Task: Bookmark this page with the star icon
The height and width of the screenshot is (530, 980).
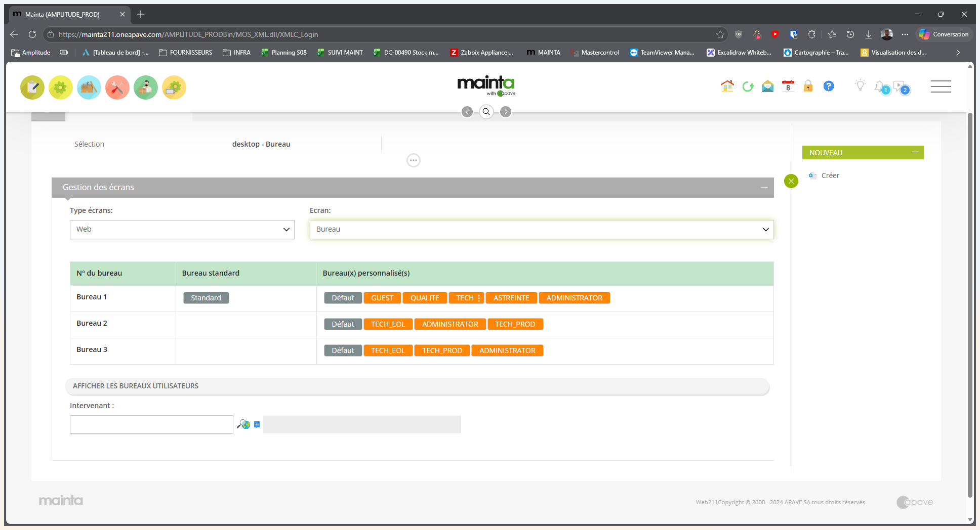Action: coord(720,34)
